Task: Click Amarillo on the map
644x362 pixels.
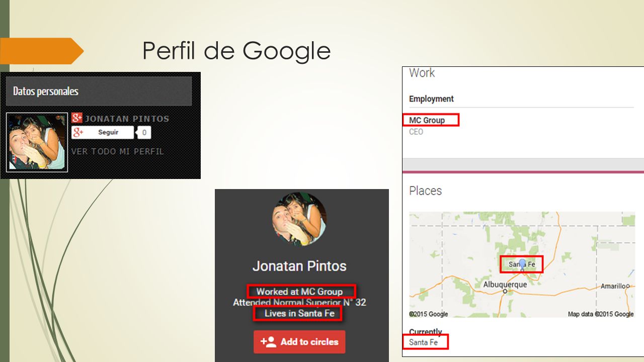Action: click(615, 286)
